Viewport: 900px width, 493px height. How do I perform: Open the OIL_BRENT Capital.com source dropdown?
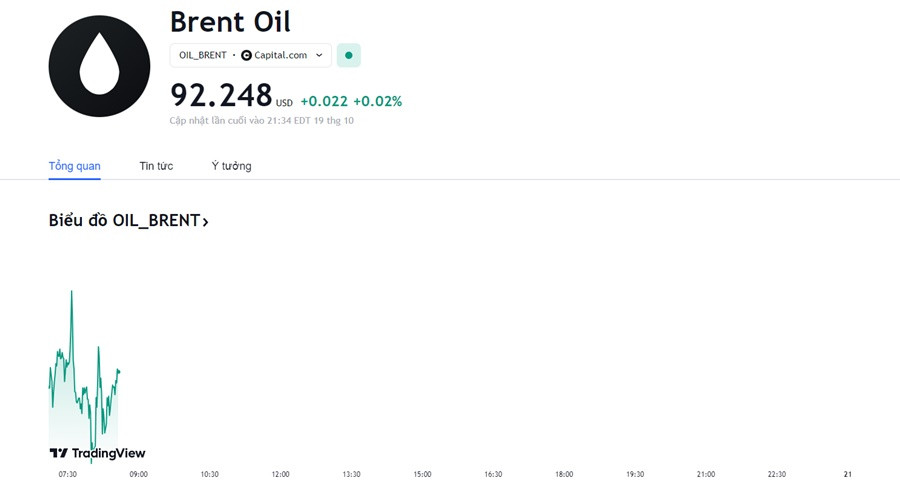pos(251,56)
